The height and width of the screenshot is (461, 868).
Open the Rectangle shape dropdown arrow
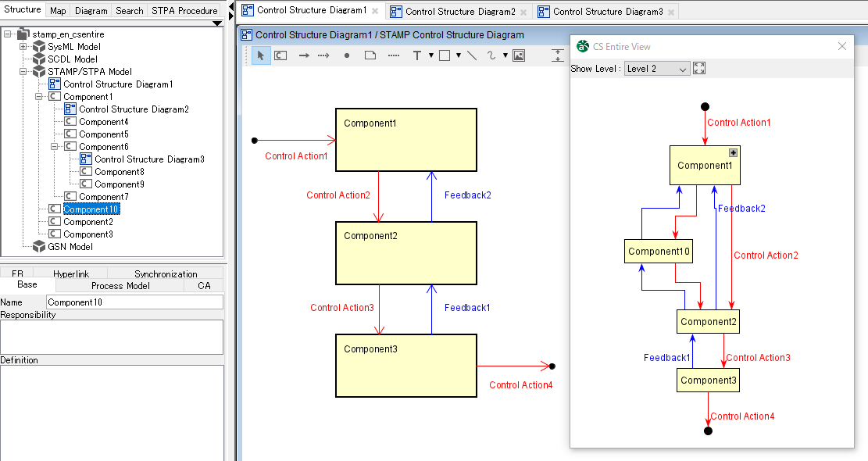tap(459, 55)
